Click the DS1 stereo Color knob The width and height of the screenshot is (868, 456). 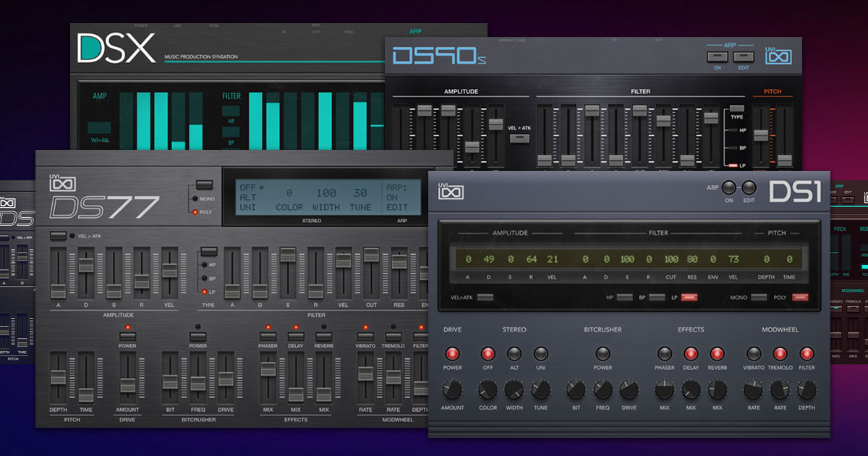click(488, 390)
